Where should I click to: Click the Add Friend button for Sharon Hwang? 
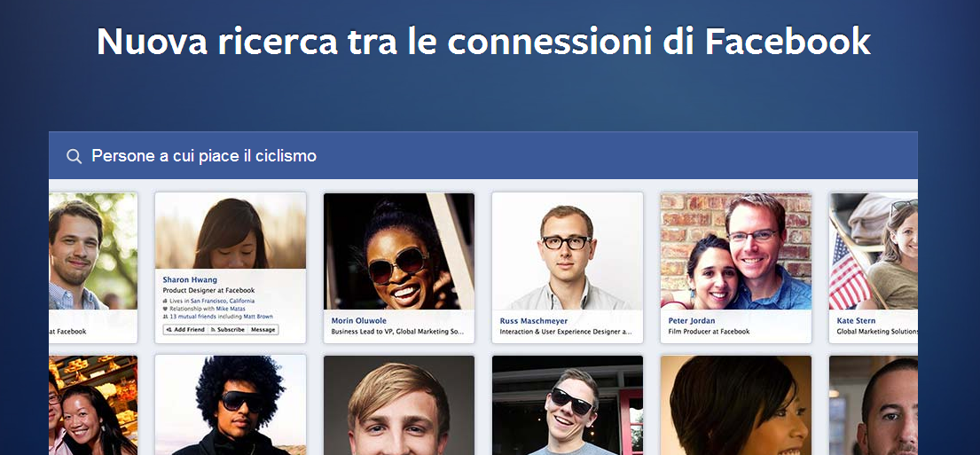pos(185,329)
